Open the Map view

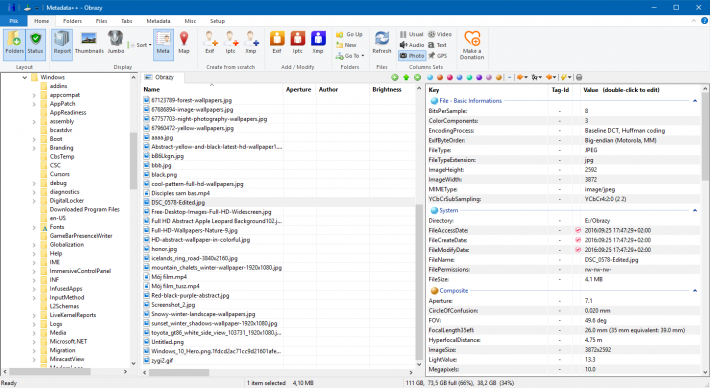[x=184, y=43]
